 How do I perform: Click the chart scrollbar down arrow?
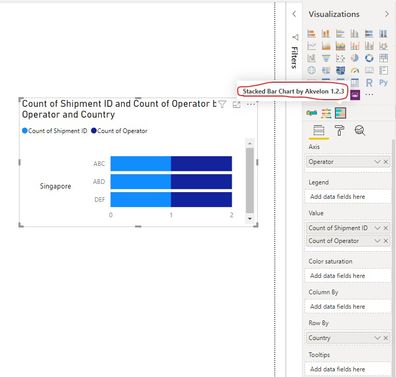[x=250, y=218]
